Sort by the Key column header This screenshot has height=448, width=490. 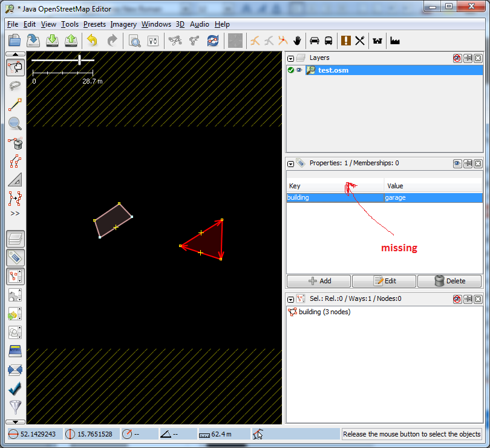[x=335, y=186]
